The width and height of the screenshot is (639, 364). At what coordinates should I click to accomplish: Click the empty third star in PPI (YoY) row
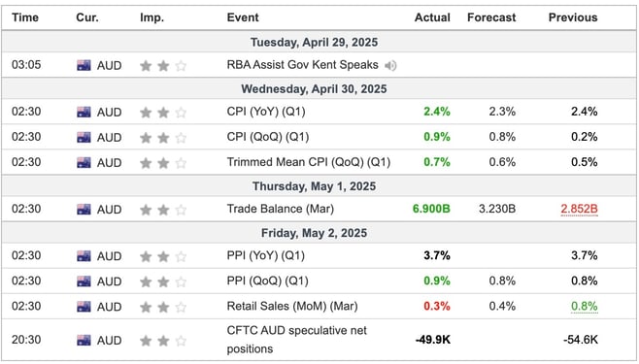181,256
